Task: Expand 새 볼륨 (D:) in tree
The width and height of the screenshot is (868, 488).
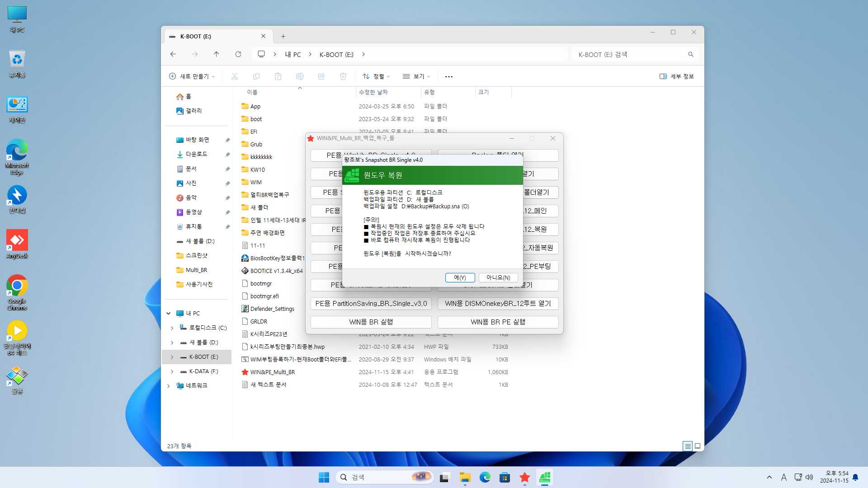Action: (172, 342)
